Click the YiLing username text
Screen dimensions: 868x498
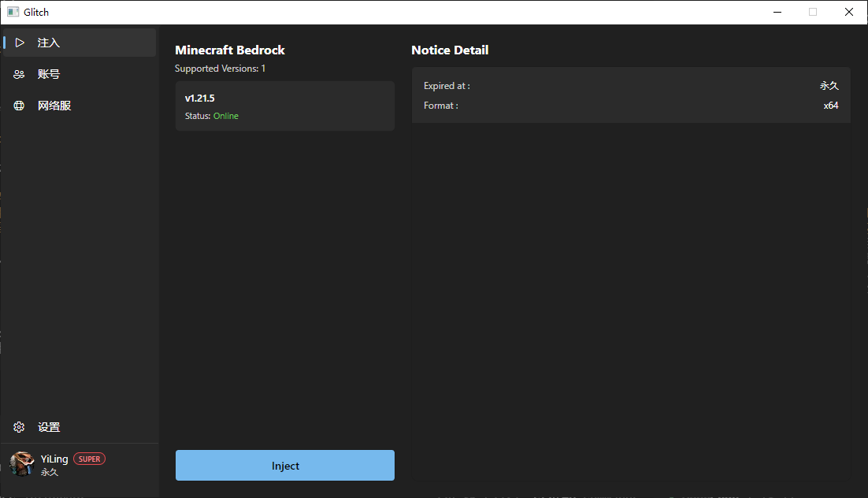(x=54, y=459)
